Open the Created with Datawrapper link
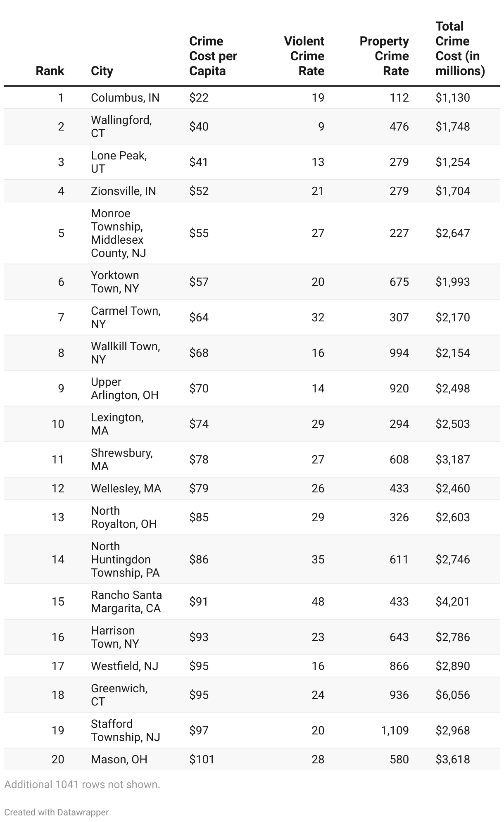The width and height of the screenshot is (504, 822). [x=57, y=812]
